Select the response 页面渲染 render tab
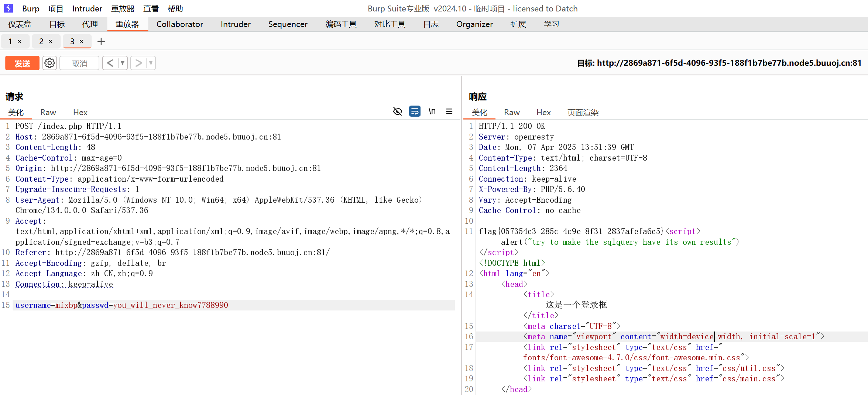 click(x=583, y=112)
